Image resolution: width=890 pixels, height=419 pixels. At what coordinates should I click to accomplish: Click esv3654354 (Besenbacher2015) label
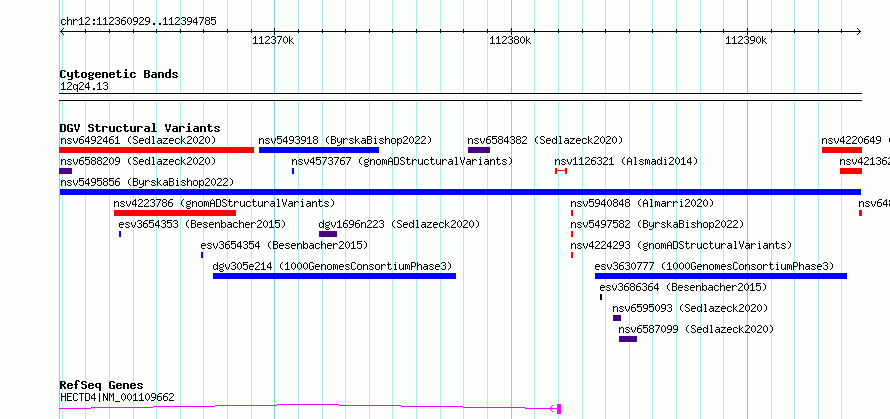tap(284, 245)
